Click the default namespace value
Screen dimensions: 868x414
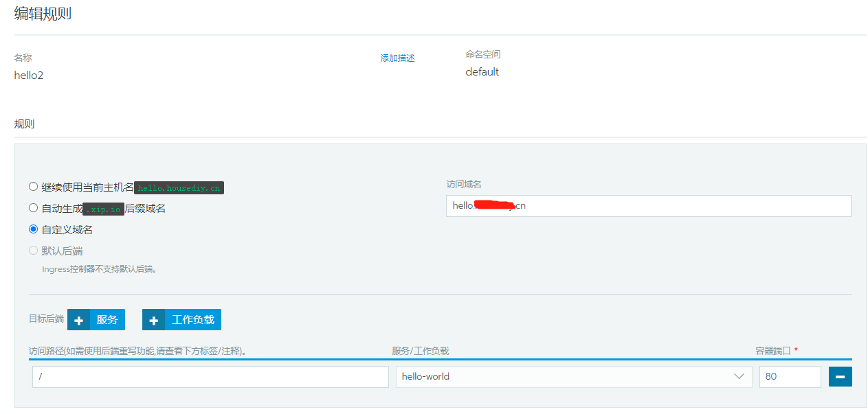(482, 72)
